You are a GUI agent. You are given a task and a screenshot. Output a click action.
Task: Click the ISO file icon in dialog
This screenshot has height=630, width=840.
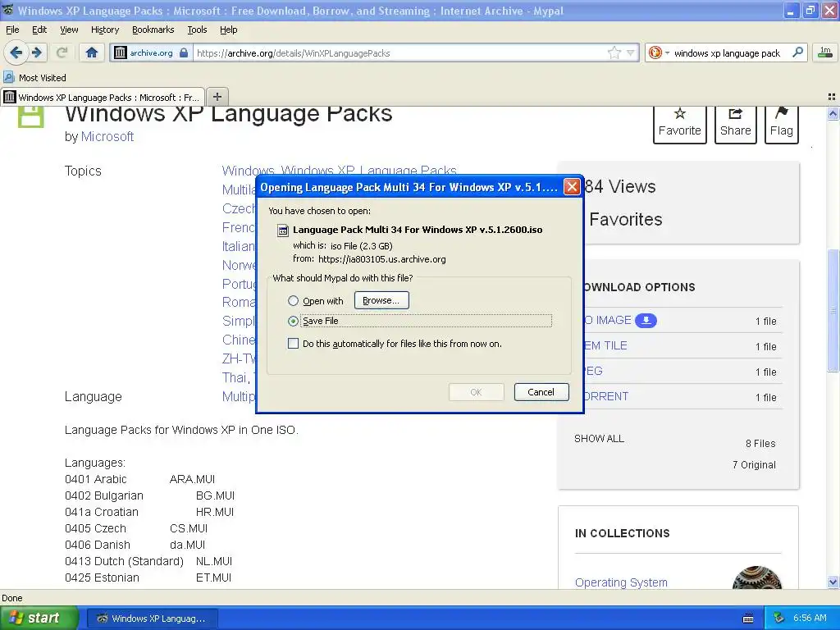[282, 231]
